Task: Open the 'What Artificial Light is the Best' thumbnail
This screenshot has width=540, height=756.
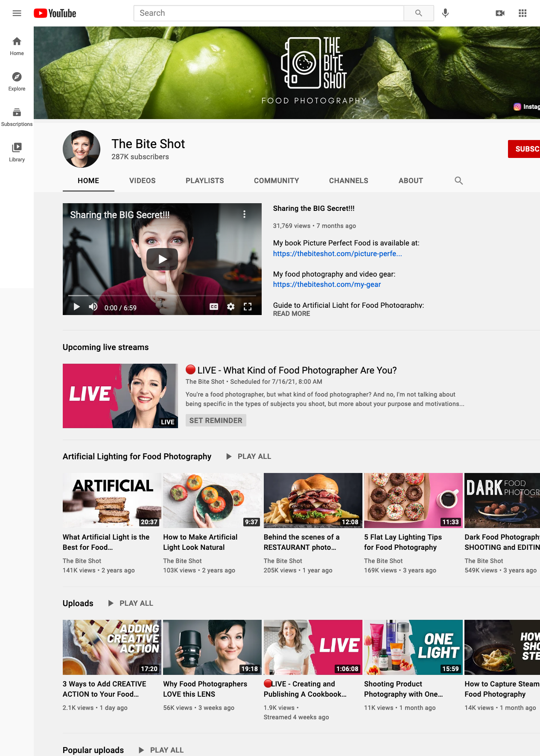Action: [x=112, y=500]
